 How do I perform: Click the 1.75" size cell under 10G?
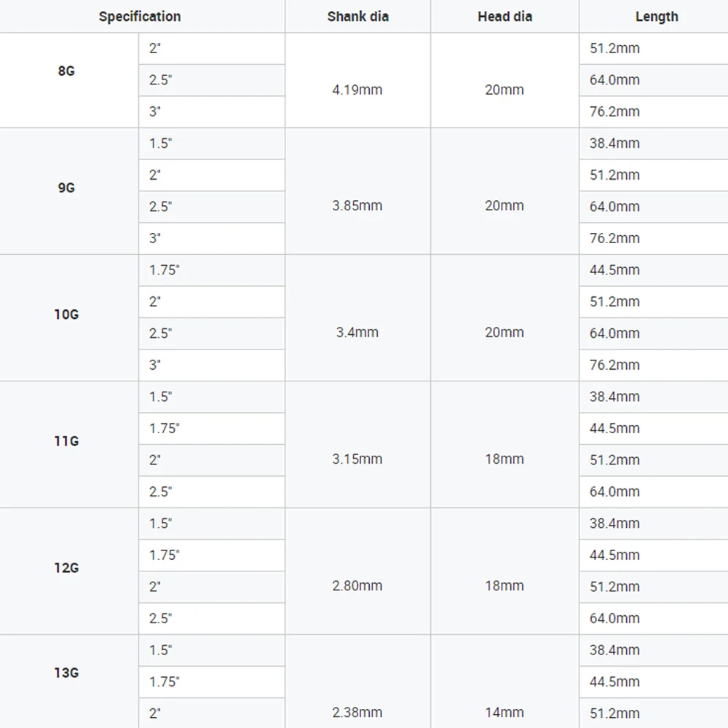pyautogui.click(x=165, y=270)
